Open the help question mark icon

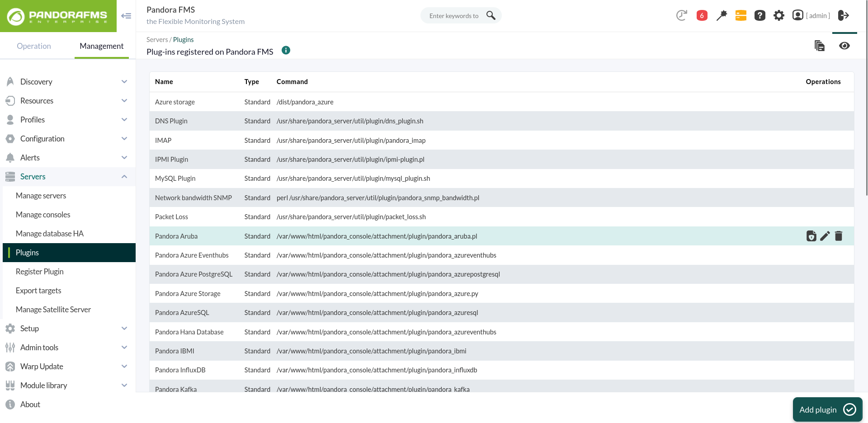(x=760, y=15)
